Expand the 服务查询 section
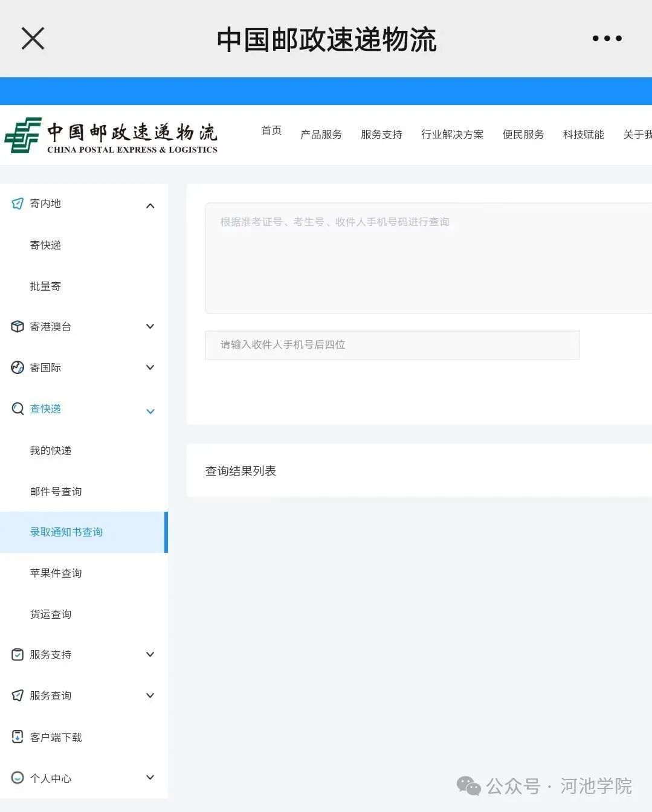The width and height of the screenshot is (652, 812). pyautogui.click(x=150, y=695)
